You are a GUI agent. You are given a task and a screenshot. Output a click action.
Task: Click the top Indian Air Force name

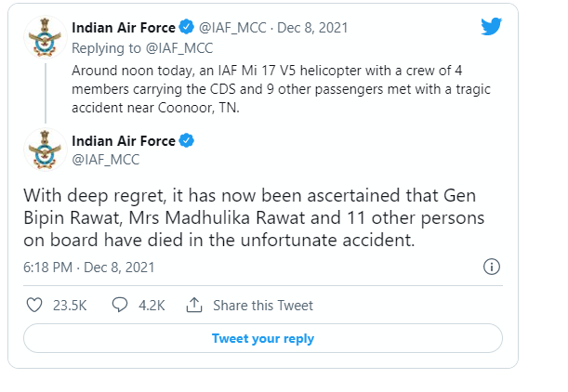pyautogui.click(x=123, y=28)
